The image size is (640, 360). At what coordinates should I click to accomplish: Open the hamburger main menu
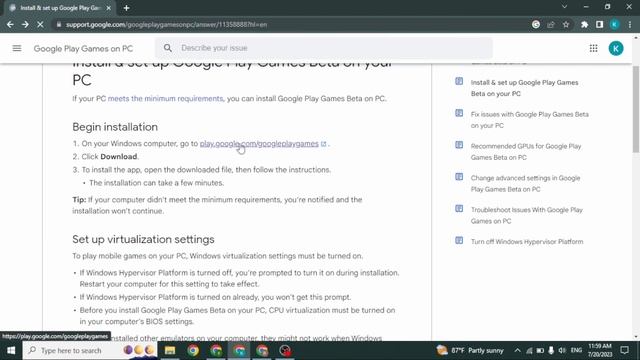pos(17,48)
